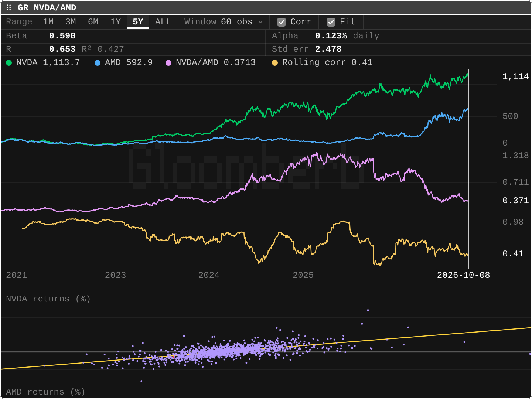
Task: Click the 500 price axis label
Action: pyautogui.click(x=511, y=116)
